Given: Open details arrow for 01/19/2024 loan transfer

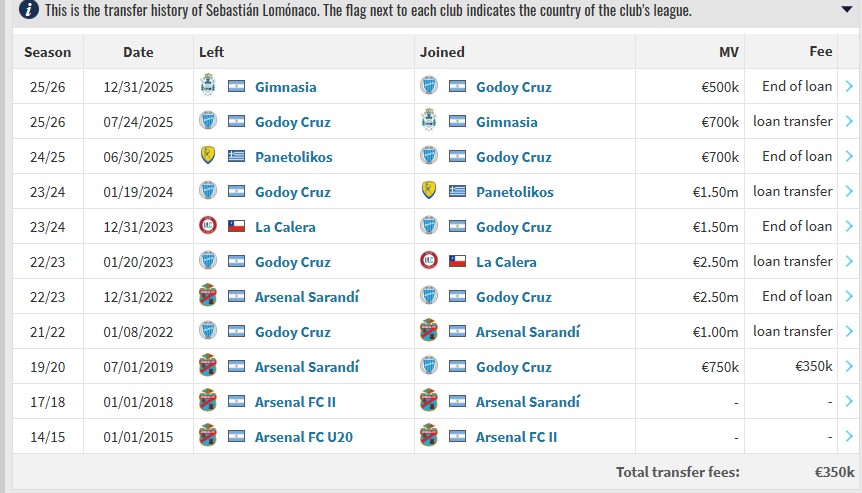Looking at the screenshot, I should point(849,192).
